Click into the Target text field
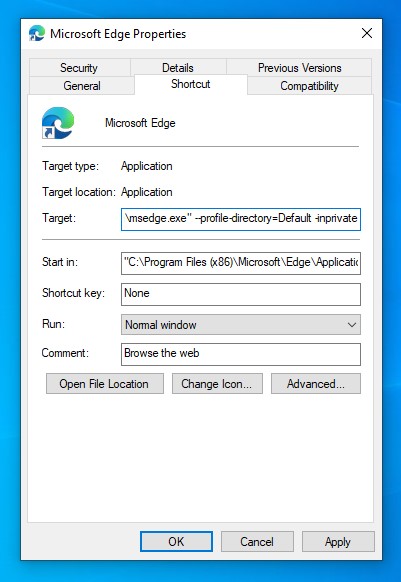401x582 pixels. (x=241, y=219)
